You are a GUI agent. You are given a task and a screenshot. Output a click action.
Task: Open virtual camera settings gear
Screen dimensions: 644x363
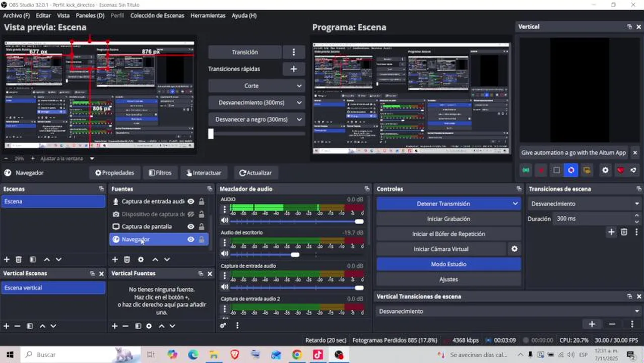click(514, 249)
